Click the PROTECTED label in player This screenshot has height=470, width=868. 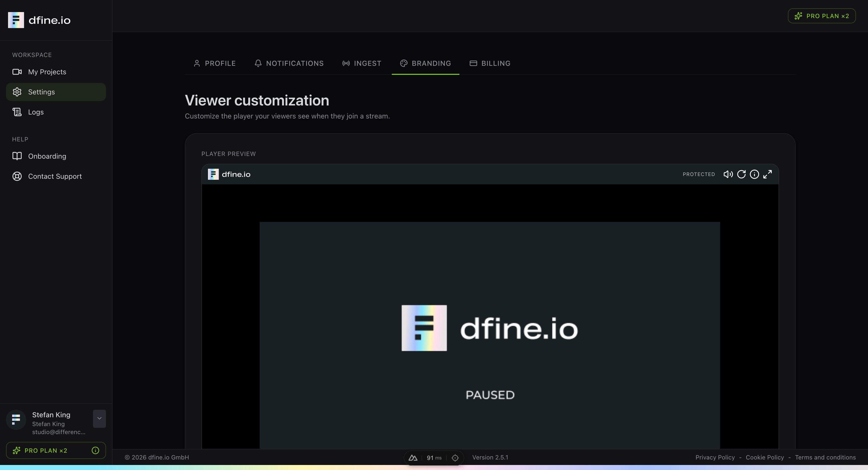pos(699,174)
